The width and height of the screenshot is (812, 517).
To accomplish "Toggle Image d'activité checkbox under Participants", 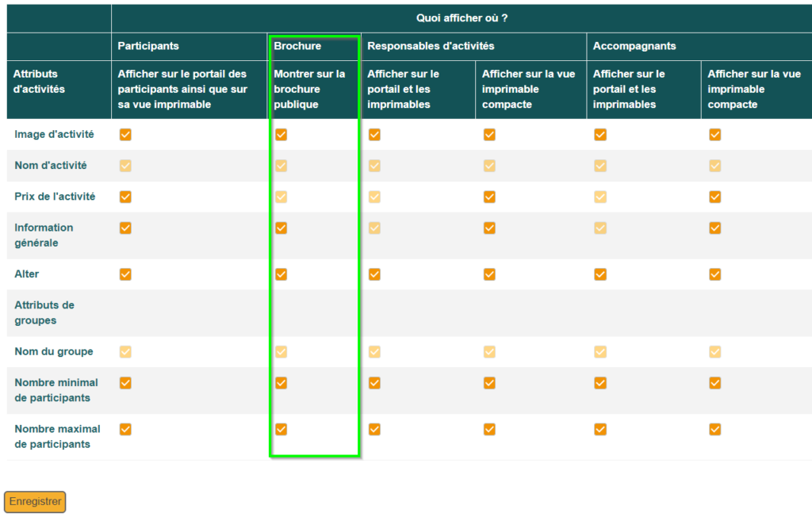I will click(x=125, y=135).
